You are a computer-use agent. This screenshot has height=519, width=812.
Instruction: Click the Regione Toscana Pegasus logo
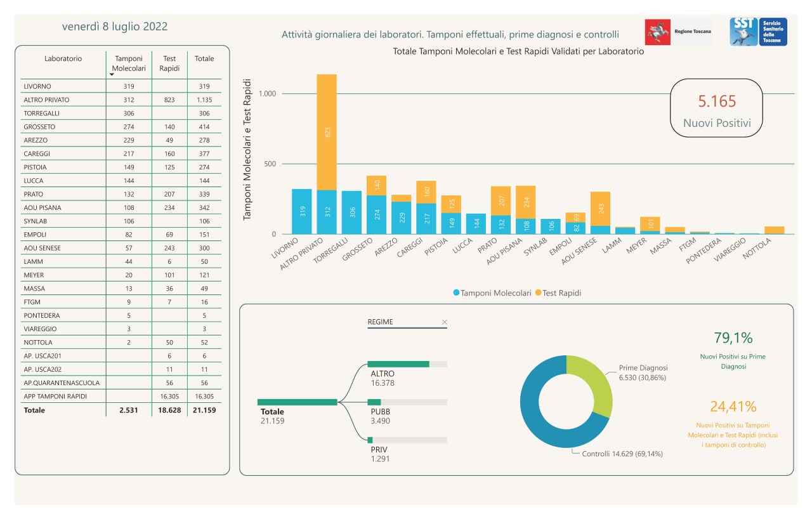pyautogui.click(x=658, y=32)
